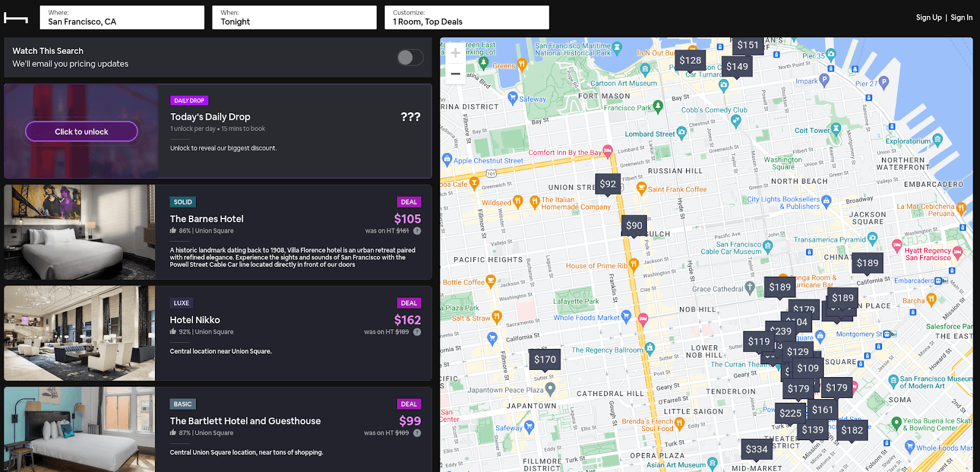Click the Brenda's French Soul Food pin
The image size is (980, 472).
point(679,423)
